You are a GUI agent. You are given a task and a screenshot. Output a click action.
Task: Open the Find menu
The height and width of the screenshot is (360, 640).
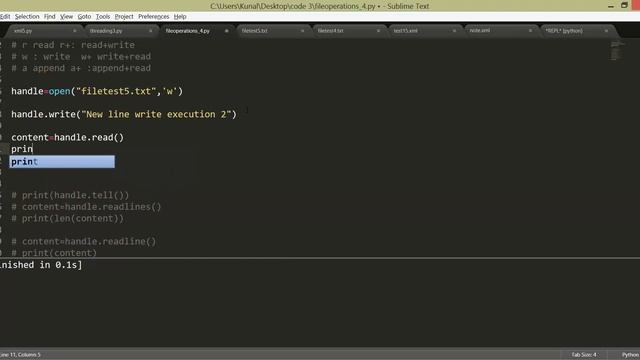(49, 17)
